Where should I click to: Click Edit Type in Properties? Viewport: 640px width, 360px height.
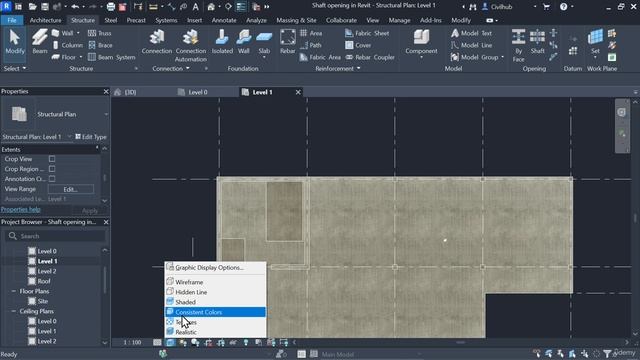[x=91, y=137]
